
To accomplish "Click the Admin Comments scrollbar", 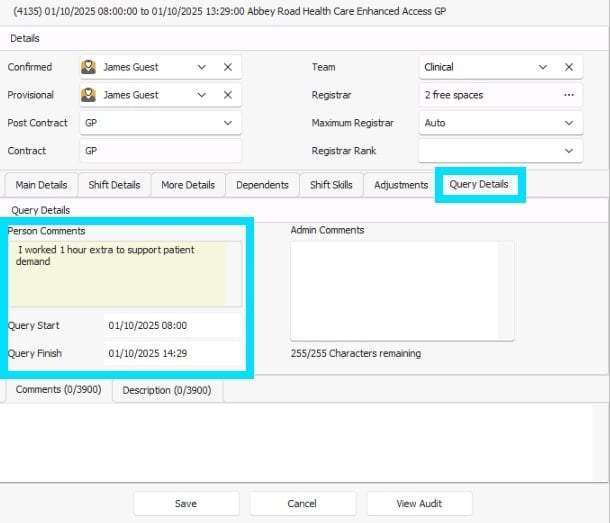I will pos(506,290).
